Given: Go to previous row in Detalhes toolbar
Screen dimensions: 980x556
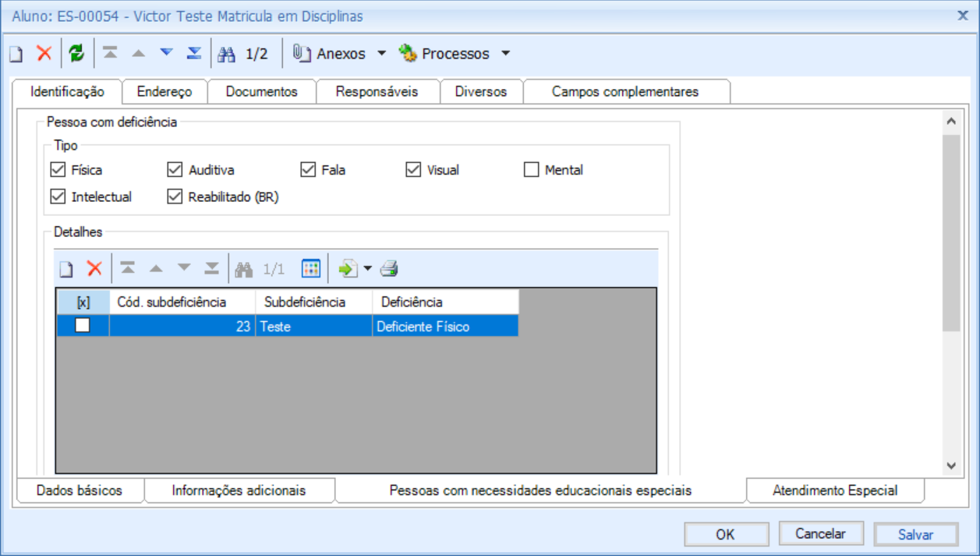Looking at the screenshot, I should pyautogui.click(x=156, y=269).
